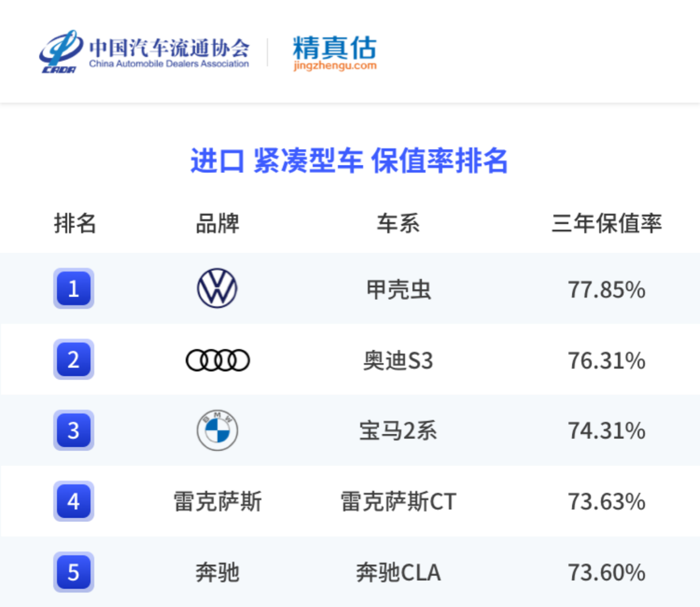The width and height of the screenshot is (700, 607).
Task: Click the rank 3 number badge
Action: click(x=74, y=430)
